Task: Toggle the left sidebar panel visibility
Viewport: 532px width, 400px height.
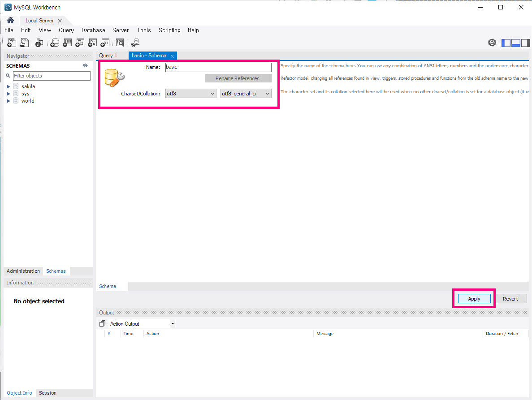Action: [506, 43]
